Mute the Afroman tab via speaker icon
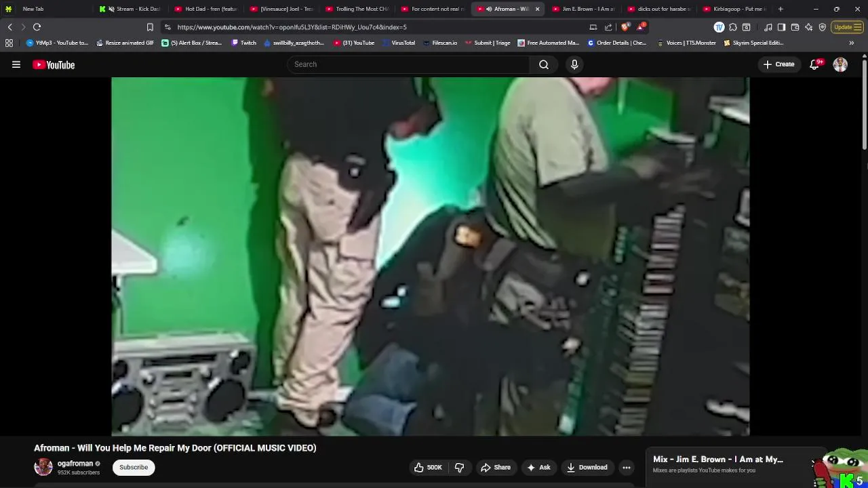This screenshot has width=868, height=488. point(489,9)
